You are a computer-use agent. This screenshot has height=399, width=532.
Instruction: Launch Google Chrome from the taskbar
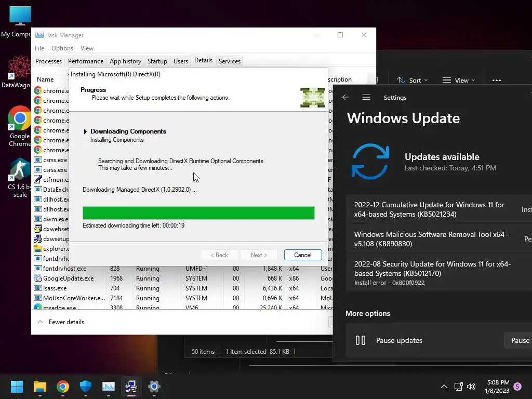click(63, 387)
